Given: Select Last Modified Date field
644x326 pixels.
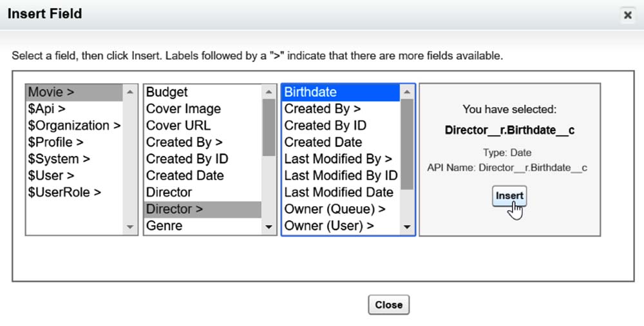Looking at the screenshot, I should point(339,193).
